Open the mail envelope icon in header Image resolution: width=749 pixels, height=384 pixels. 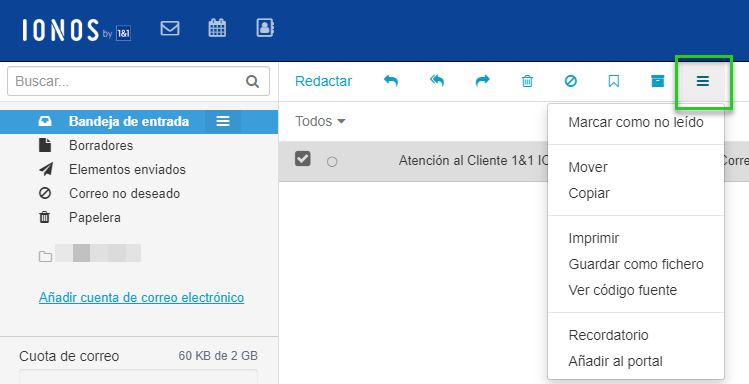(x=170, y=28)
